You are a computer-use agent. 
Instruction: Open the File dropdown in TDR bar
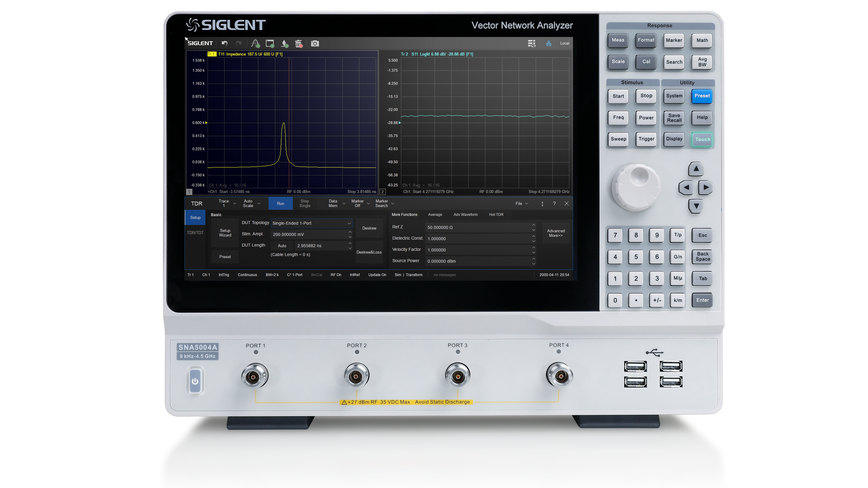(x=522, y=204)
